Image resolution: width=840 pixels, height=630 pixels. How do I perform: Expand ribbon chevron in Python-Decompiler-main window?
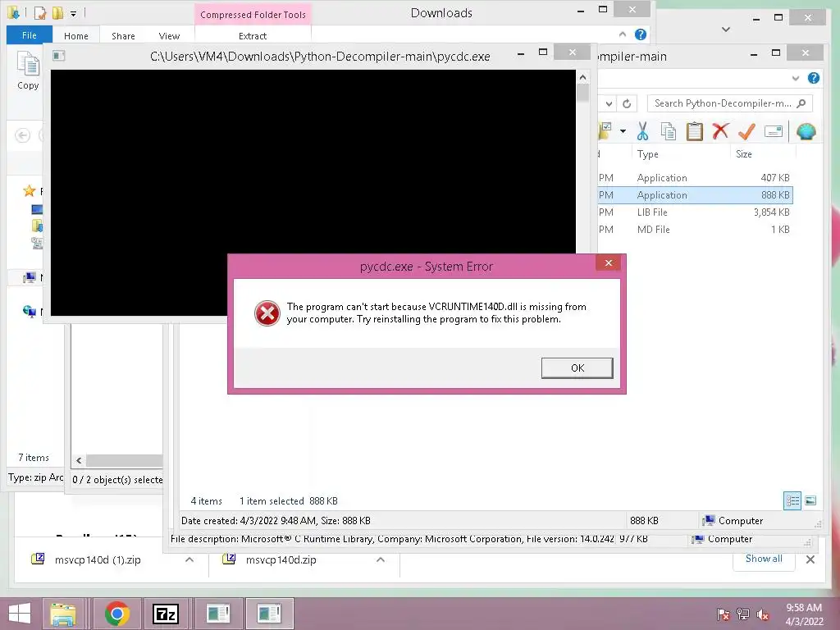tap(796, 78)
